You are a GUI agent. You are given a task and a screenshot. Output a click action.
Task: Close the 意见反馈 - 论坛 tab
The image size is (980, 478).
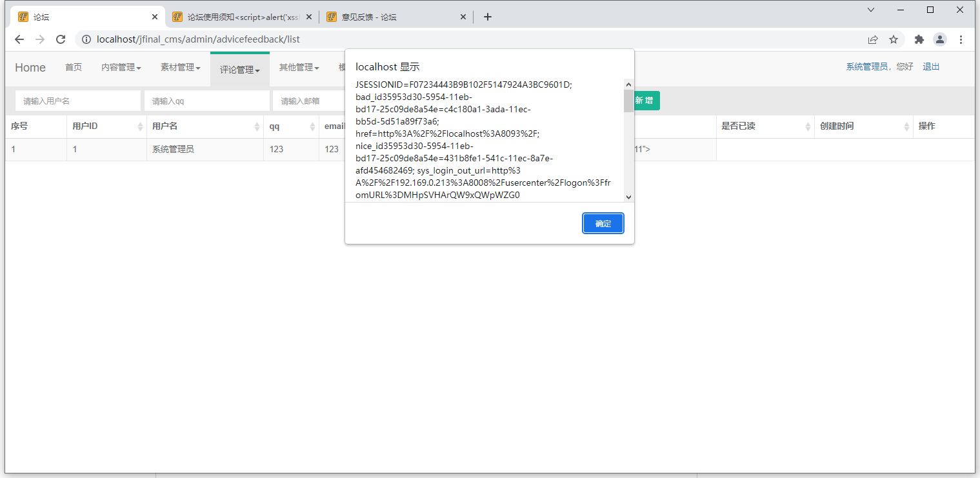(463, 17)
